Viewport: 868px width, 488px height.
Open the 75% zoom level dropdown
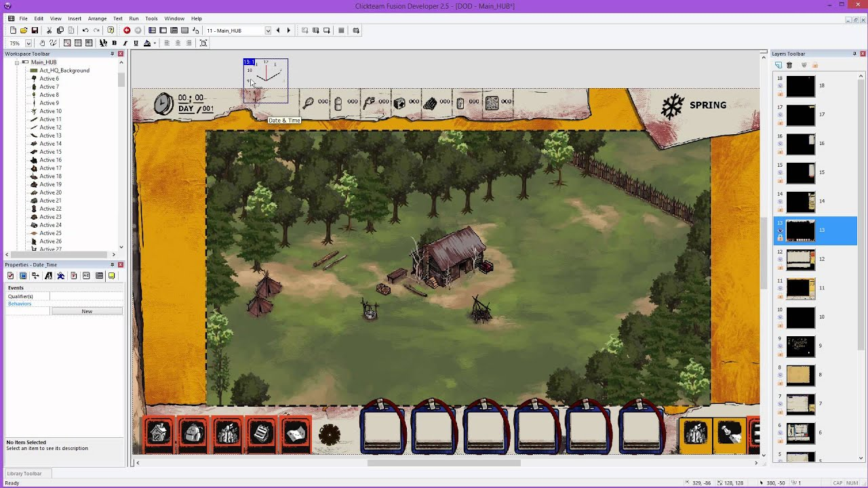(28, 43)
